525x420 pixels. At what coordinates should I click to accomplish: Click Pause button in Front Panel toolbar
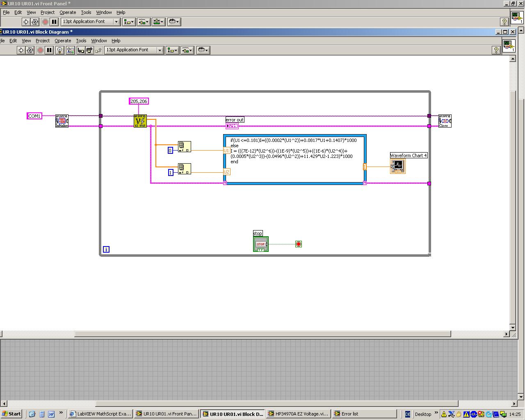54,22
